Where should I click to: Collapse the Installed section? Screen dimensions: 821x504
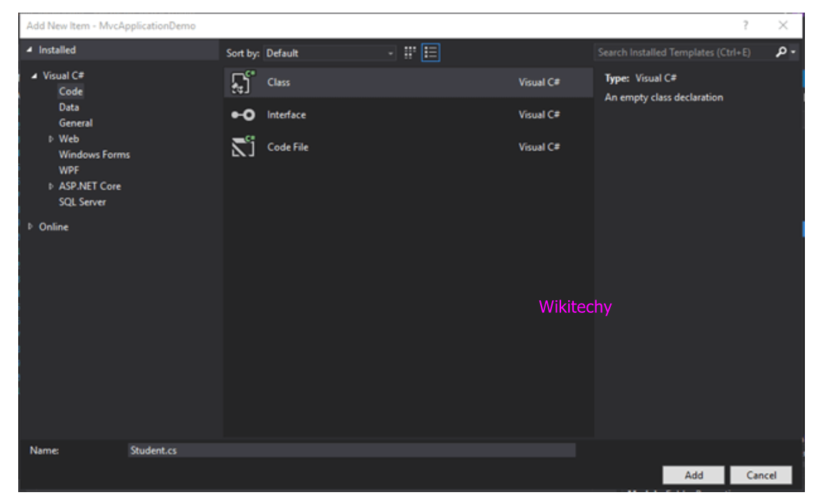coord(30,50)
